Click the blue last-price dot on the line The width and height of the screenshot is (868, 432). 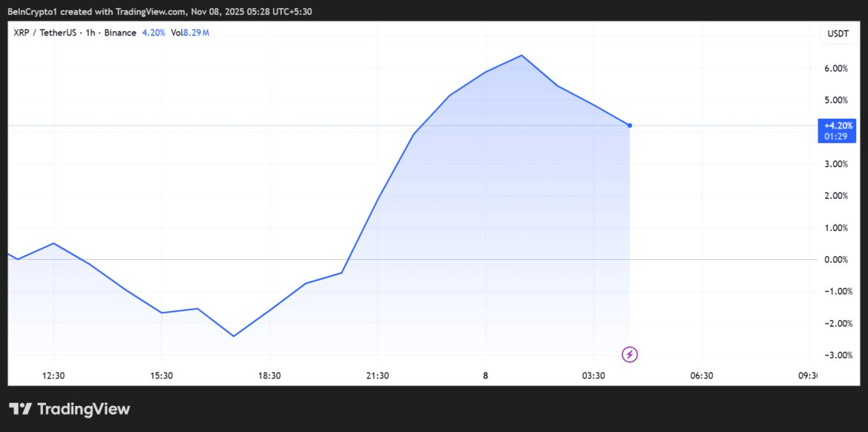pyautogui.click(x=630, y=125)
